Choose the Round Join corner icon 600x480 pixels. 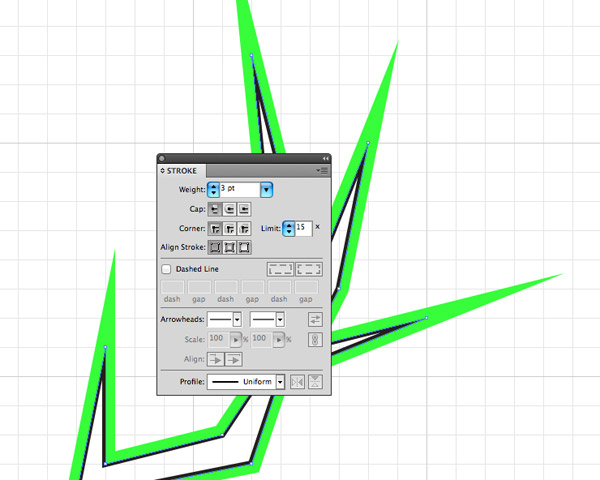point(229,229)
